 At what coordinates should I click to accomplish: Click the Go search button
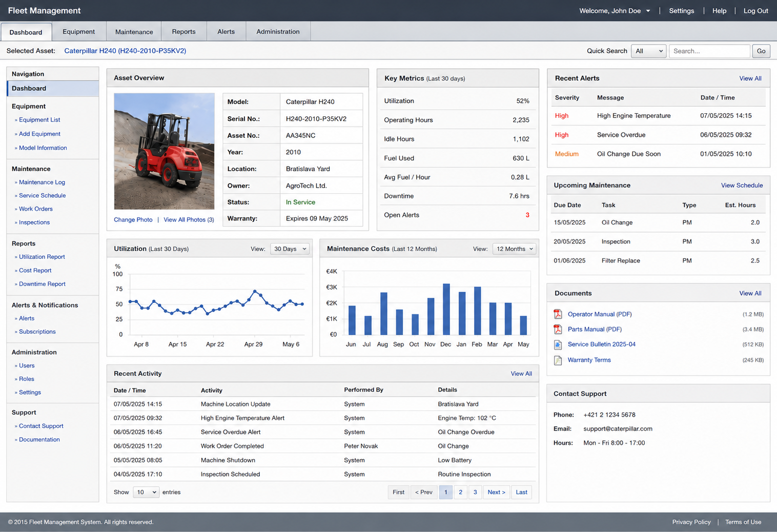(x=761, y=51)
